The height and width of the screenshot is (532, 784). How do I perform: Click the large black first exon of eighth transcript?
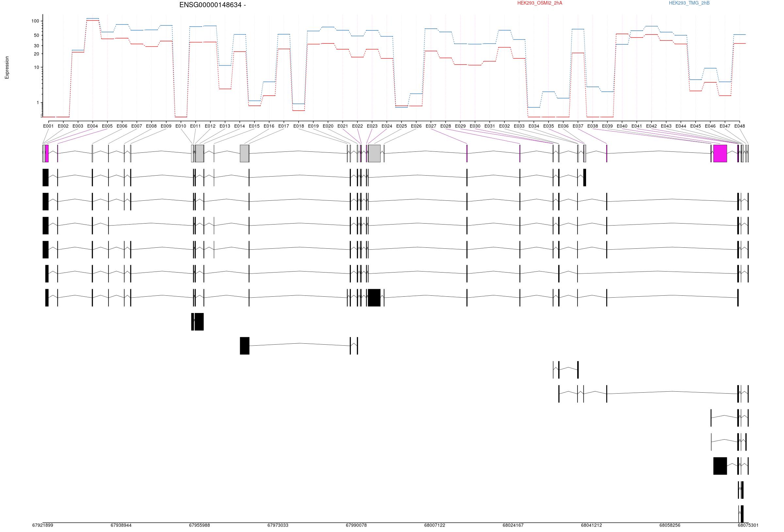pos(245,346)
